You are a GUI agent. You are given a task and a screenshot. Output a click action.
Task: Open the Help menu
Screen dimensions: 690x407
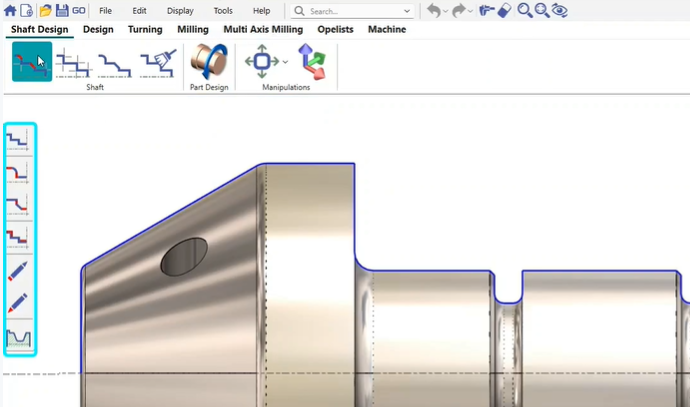tap(261, 11)
